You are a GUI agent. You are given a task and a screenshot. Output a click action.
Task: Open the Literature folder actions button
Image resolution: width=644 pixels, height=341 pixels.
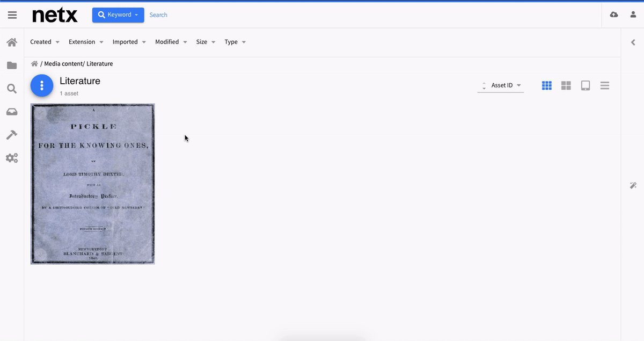[x=42, y=86]
